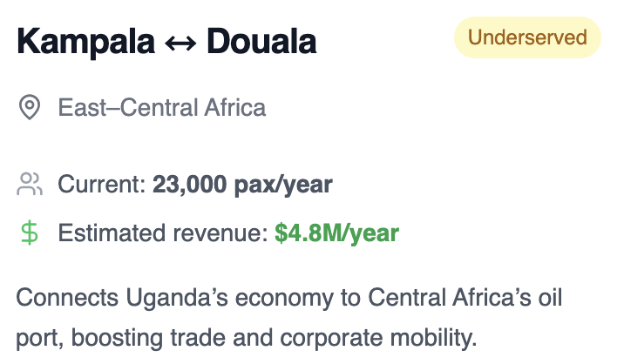Click the word Kampala in the heading
This screenshot has width=624, height=364.
click(85, 42)
